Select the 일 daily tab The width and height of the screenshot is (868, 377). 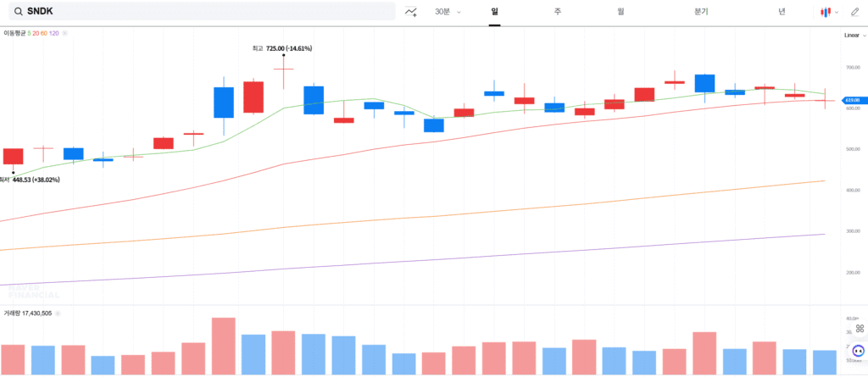[494, 12]
